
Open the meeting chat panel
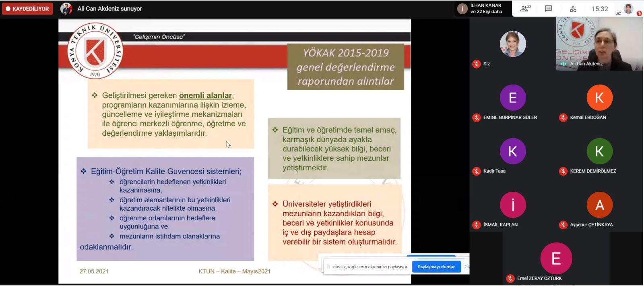(x=548, y=8)
